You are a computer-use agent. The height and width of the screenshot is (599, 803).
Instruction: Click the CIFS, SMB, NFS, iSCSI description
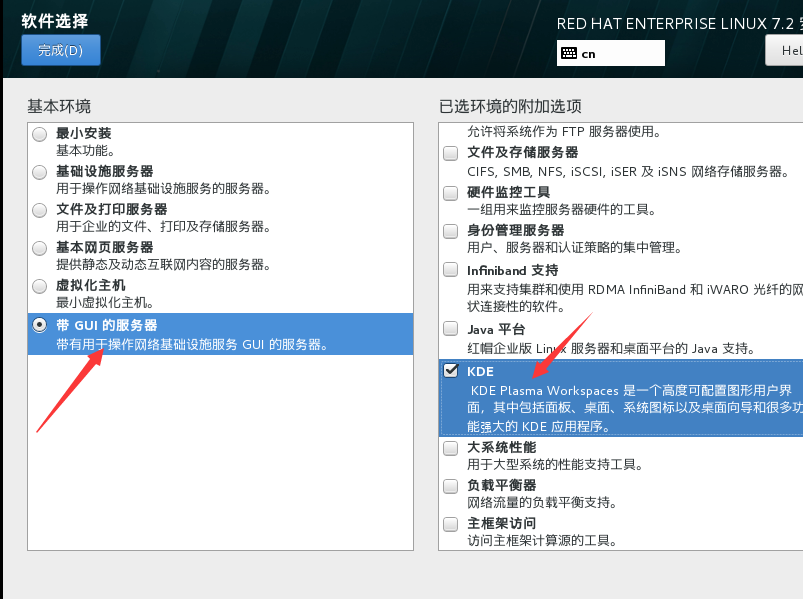(628, 172)
